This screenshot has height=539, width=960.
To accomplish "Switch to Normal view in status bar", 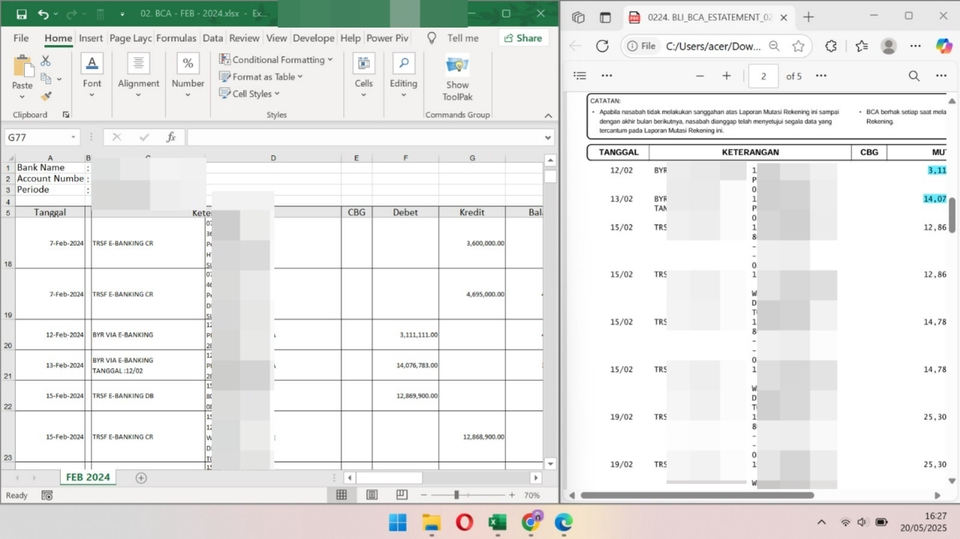I will pyautogui.click(x=342, y=495).
